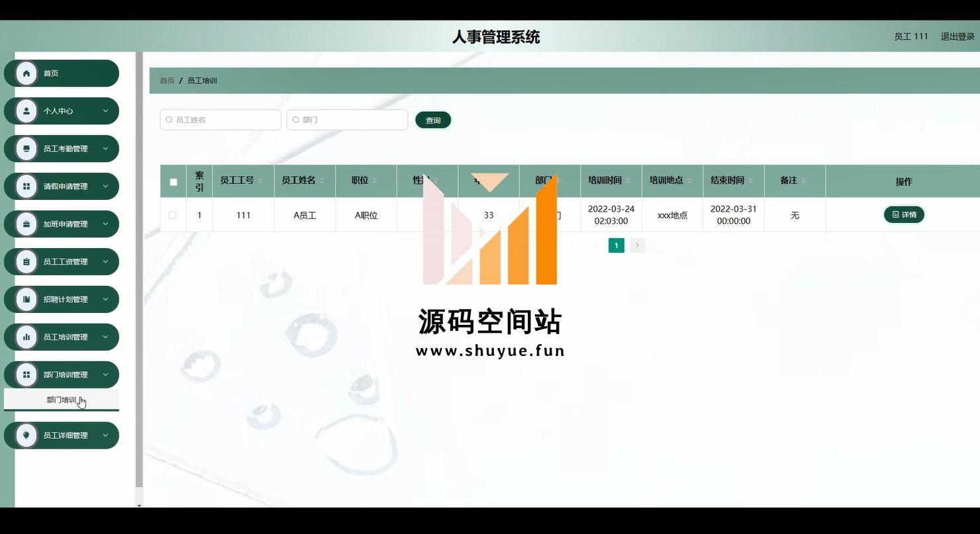Click the 员工工资管理 clipboard icon
The width and height of the screenshot is (980, 534).
pos(26,262)
